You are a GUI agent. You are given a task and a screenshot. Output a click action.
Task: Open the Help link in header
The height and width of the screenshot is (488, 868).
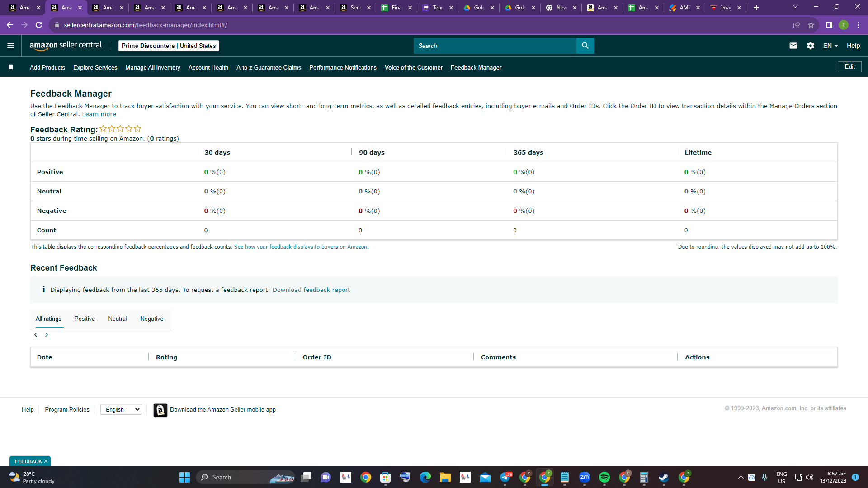point(853,46)
